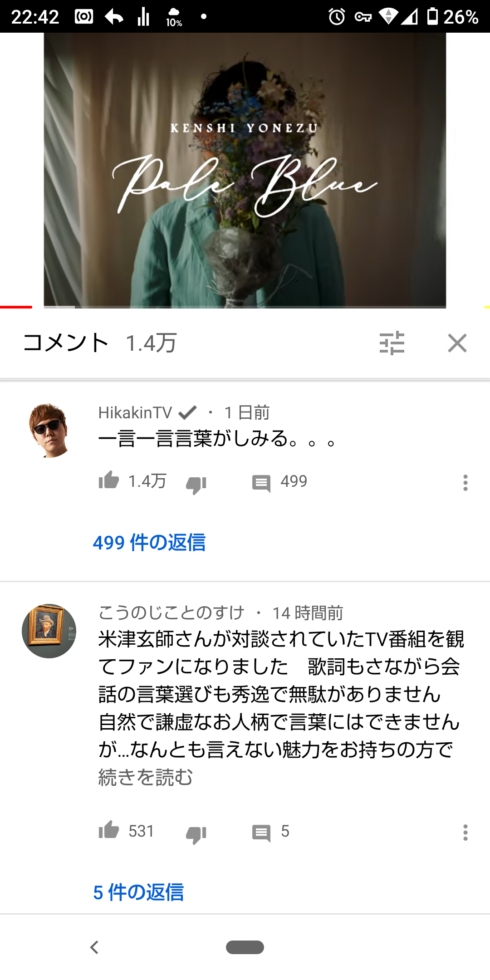490x980 pixels.
Task: Open the comment sort filter icon
Action: coord(392,343)
